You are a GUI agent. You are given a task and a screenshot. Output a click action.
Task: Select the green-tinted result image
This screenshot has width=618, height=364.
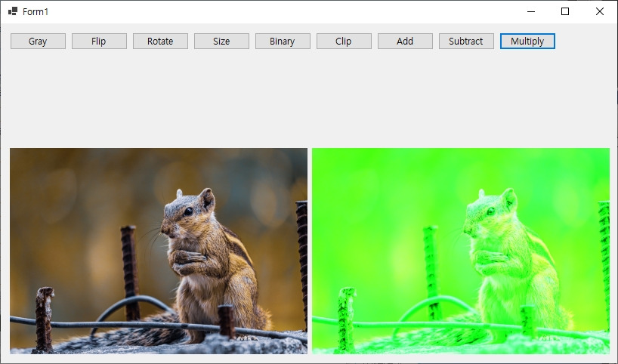pyautogui.click(x=461, y=251)
